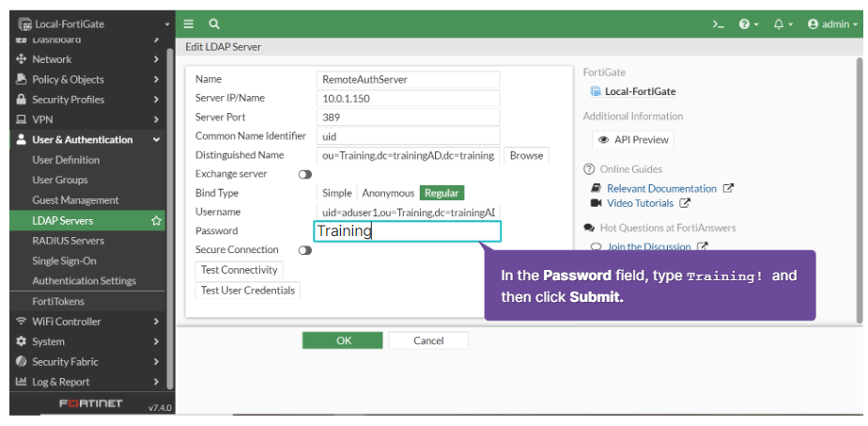Select Regular bind type

pyautogui.click(x=442, y=193)
